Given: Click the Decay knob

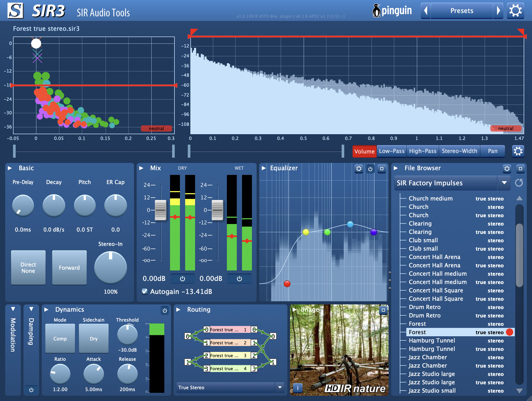Looking at the screenshot, I should [54, 205].
